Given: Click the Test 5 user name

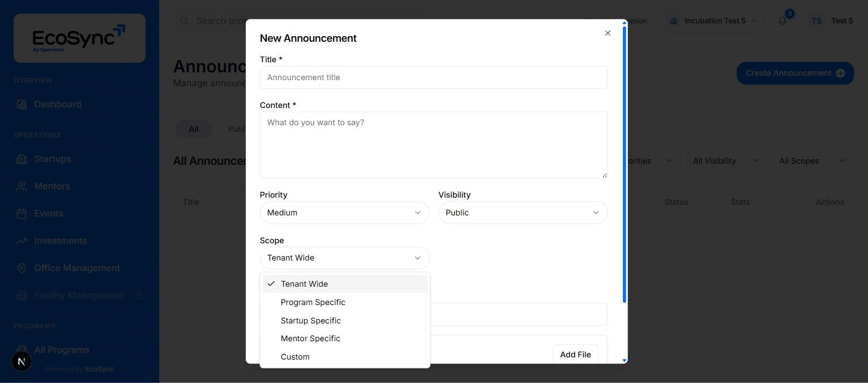Looking at the screenshot, I should click(x=842, y=21).
